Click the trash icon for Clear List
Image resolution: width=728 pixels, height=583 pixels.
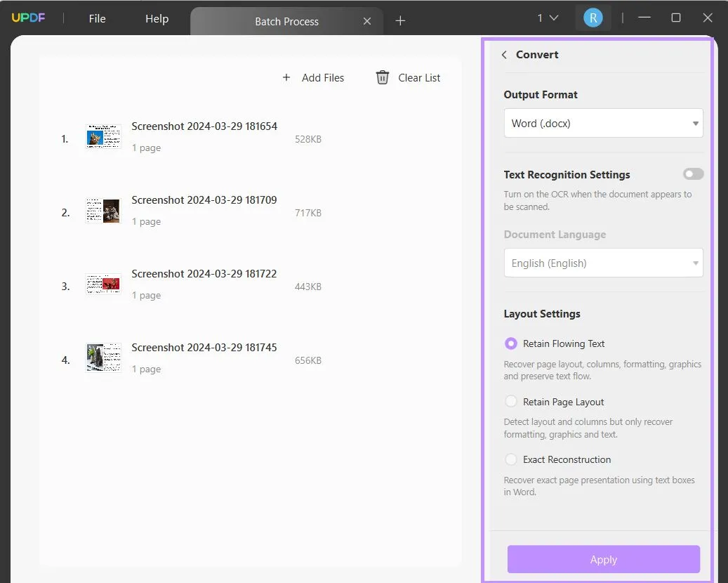click(x=382, y=77)
